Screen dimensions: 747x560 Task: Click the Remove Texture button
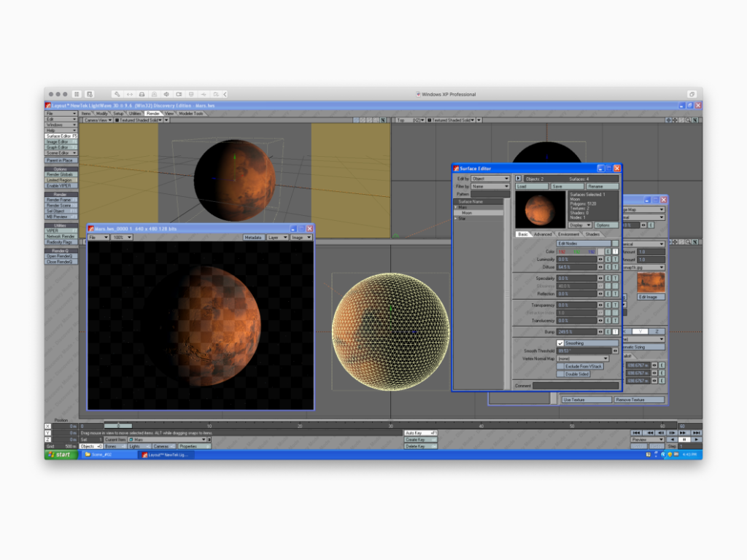639,400
